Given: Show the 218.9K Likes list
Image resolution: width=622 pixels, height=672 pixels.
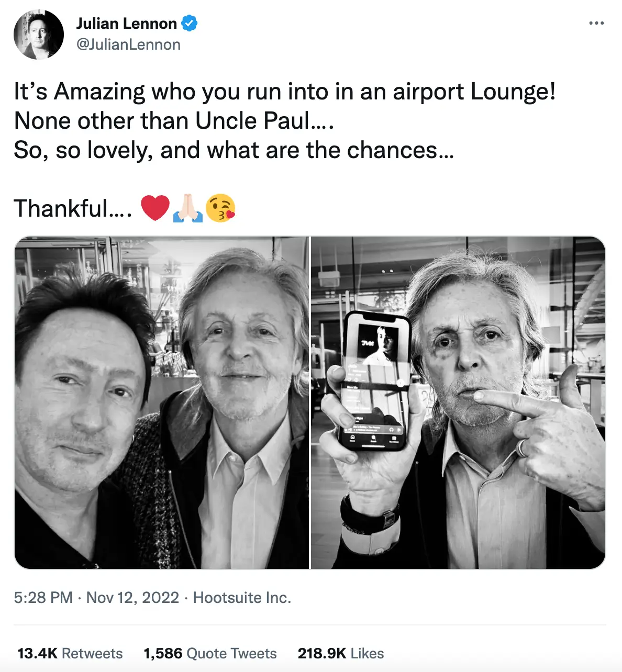Looking at the screenshot, I should (340, 653).
